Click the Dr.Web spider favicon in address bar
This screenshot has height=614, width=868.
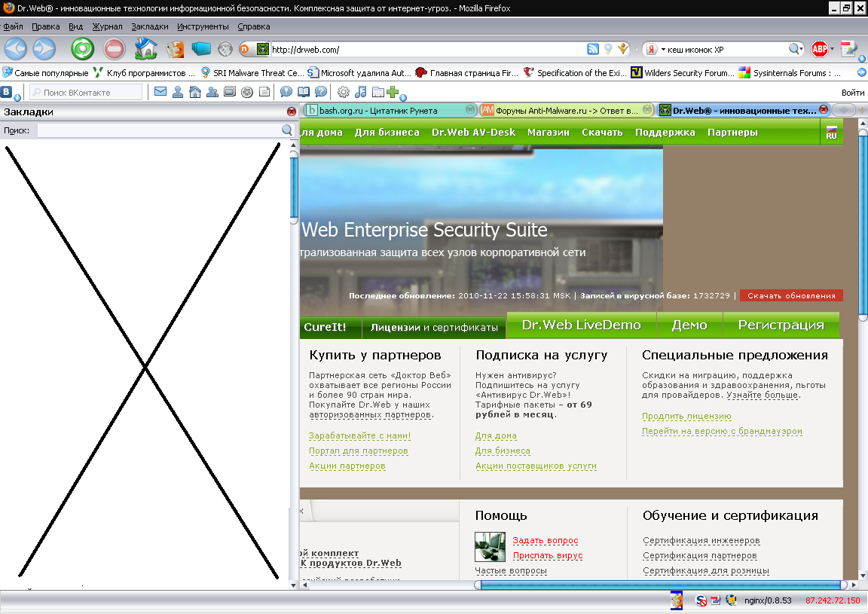(263, 49)
